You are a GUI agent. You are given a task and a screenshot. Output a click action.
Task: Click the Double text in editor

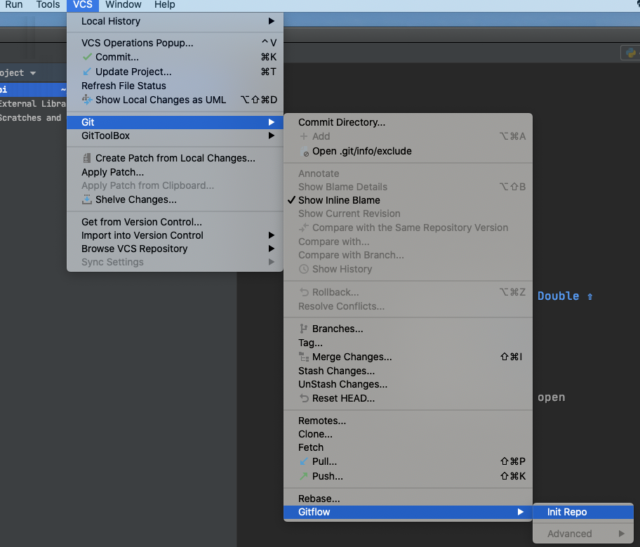[x=558, y=296]
